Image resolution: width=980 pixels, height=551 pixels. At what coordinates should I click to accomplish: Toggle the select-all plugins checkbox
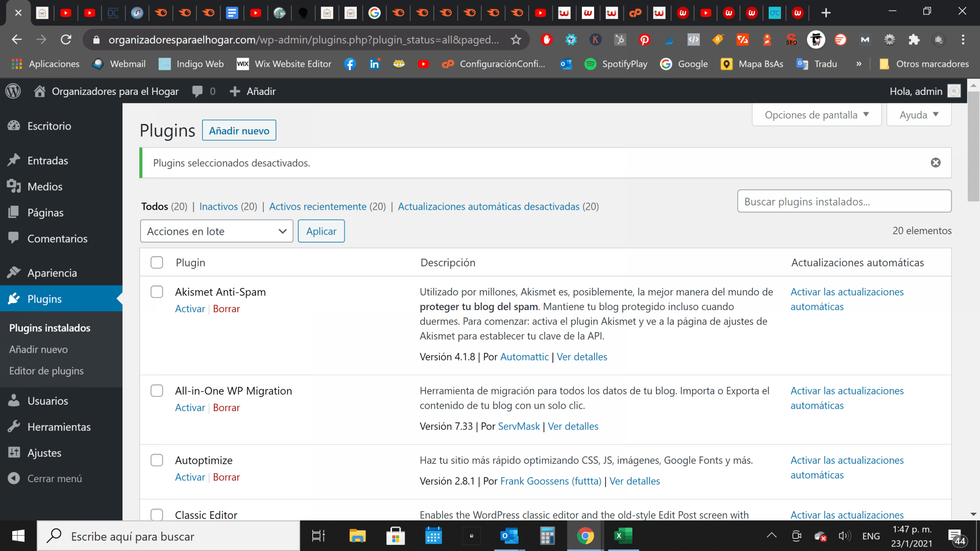(x=157, y=262)
